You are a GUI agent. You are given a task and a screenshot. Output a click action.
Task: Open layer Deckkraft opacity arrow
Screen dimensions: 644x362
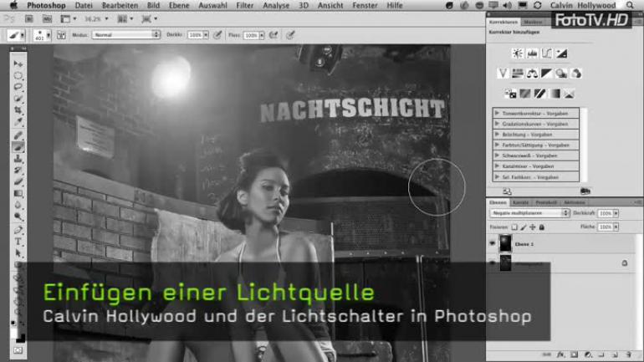[616, 213]
